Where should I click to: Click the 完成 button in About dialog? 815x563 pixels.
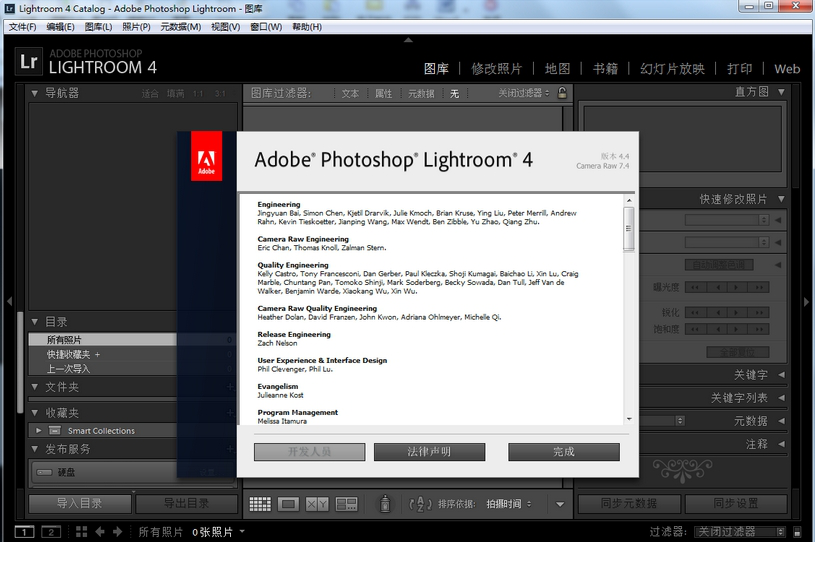564,452
